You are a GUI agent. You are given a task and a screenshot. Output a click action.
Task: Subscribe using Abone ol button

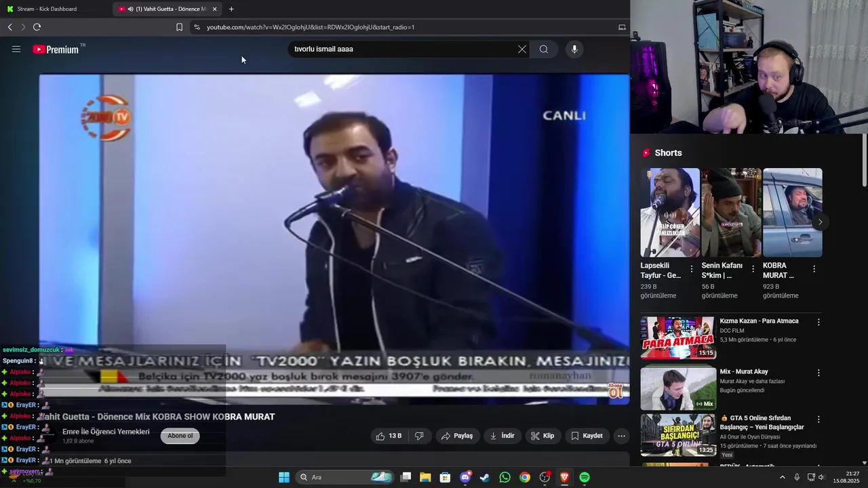(180, 436)
